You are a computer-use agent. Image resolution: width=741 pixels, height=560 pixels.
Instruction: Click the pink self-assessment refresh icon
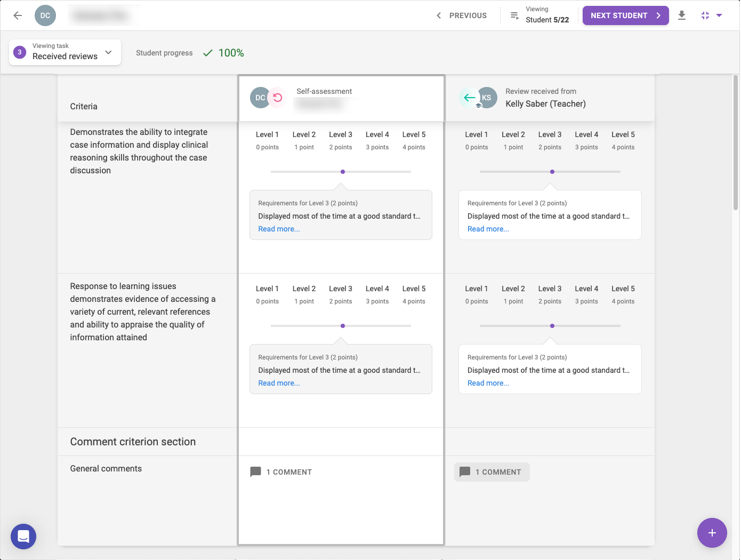point(278,98)
